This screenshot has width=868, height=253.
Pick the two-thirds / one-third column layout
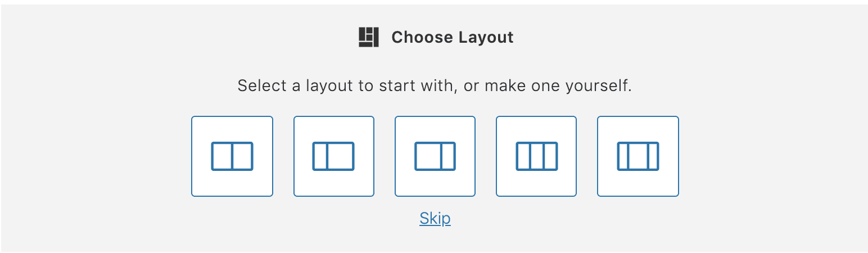coord(435,156)
